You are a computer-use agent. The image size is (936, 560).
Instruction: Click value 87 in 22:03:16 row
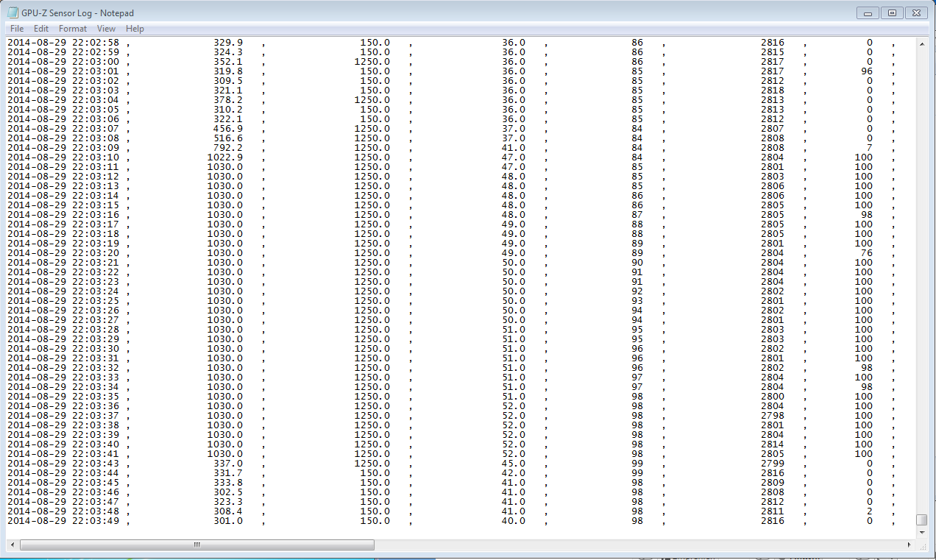click(637, 215)
